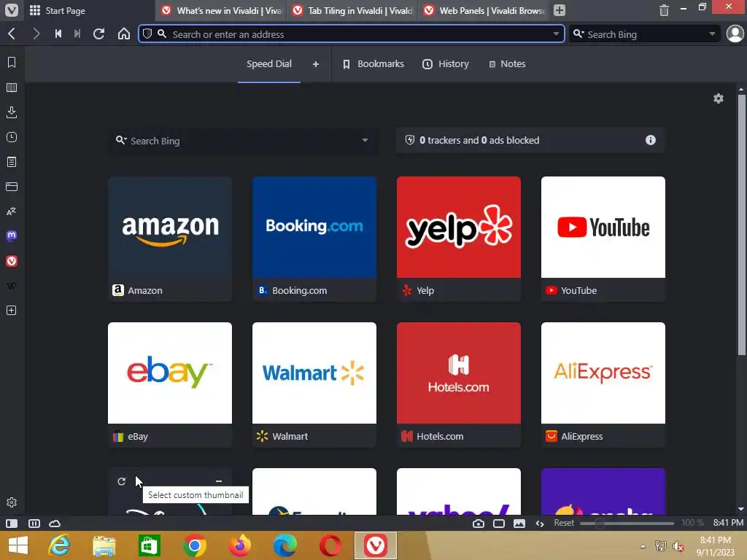Open the History section
This screenshot has width=747, height=560.
446,64
